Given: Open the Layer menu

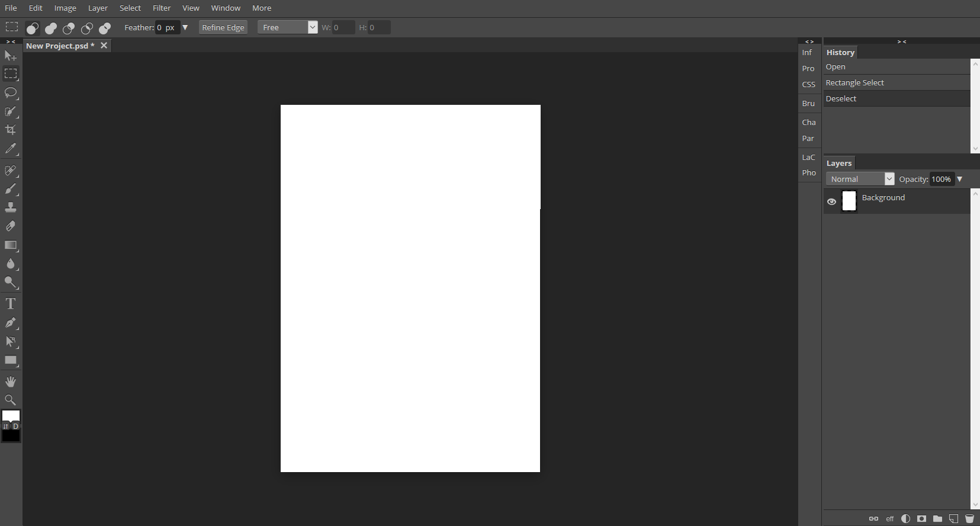Looking at the screenshot, I should [x=98, y=8].
